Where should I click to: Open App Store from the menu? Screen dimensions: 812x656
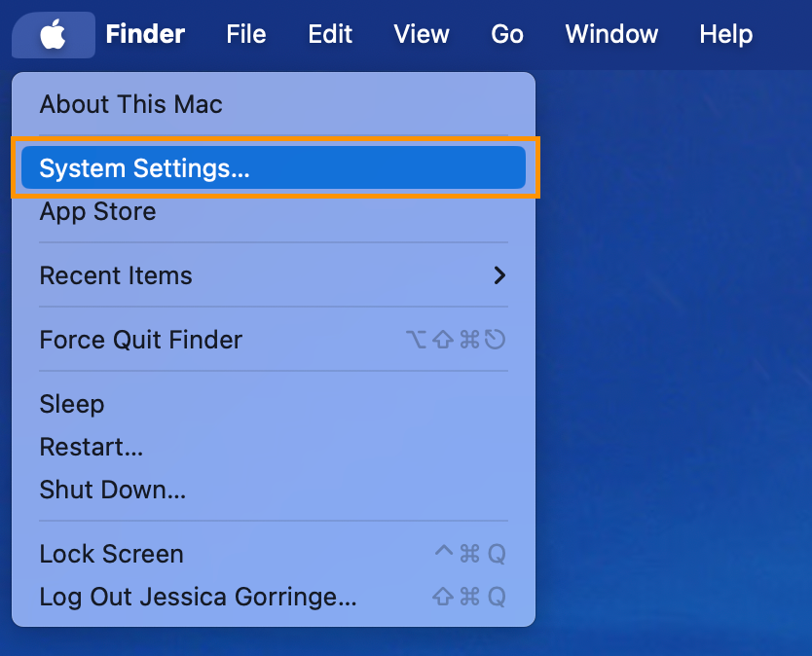point(274,211)
